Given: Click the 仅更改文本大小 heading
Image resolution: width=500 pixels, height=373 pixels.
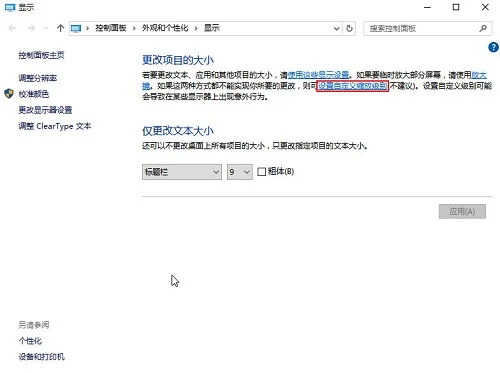Looking at the screenshot, I should click(178, 131).
